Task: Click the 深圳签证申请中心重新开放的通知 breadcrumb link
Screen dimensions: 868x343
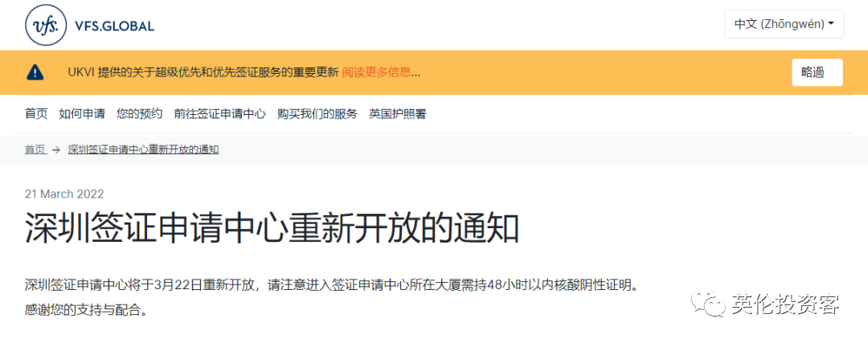Action: pyautogui.click(x=143, y=149)
